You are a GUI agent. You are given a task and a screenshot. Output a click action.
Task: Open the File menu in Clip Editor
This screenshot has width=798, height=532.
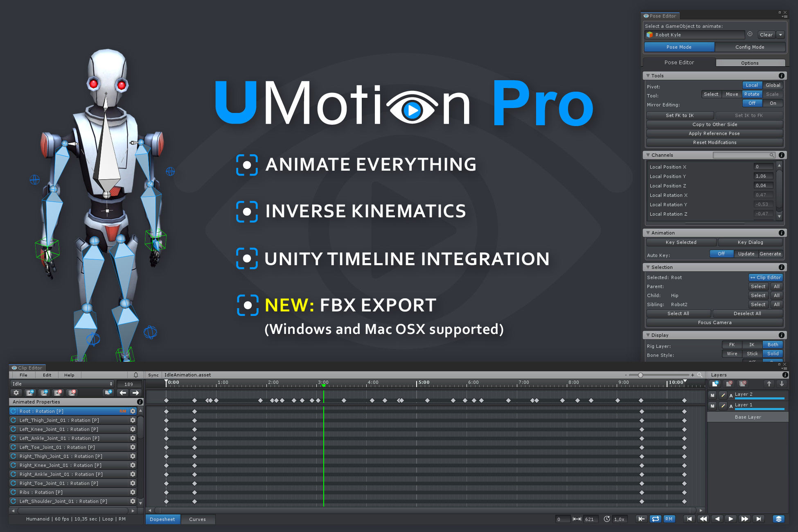point(24,375)
